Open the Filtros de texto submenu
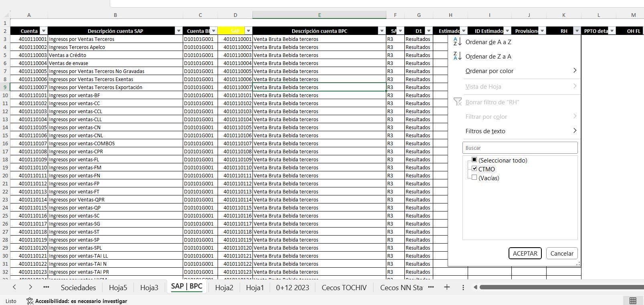 coord(574,131)
